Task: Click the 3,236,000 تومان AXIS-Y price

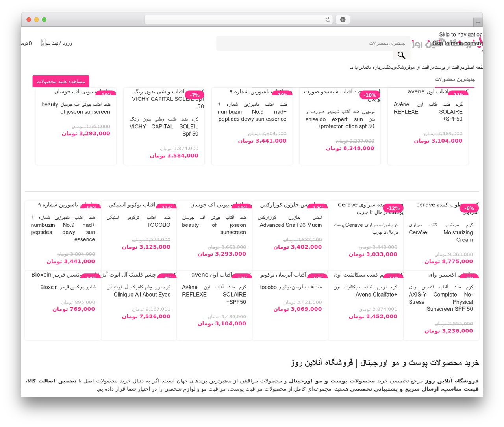Action: pos(448,331)
